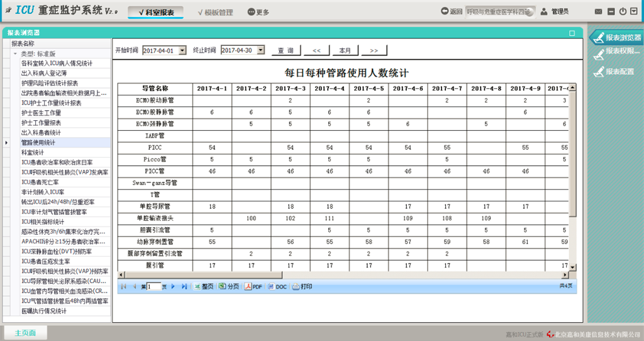Export report using the PDF icon
The image size is (644, 341).
tap(253, 286)
